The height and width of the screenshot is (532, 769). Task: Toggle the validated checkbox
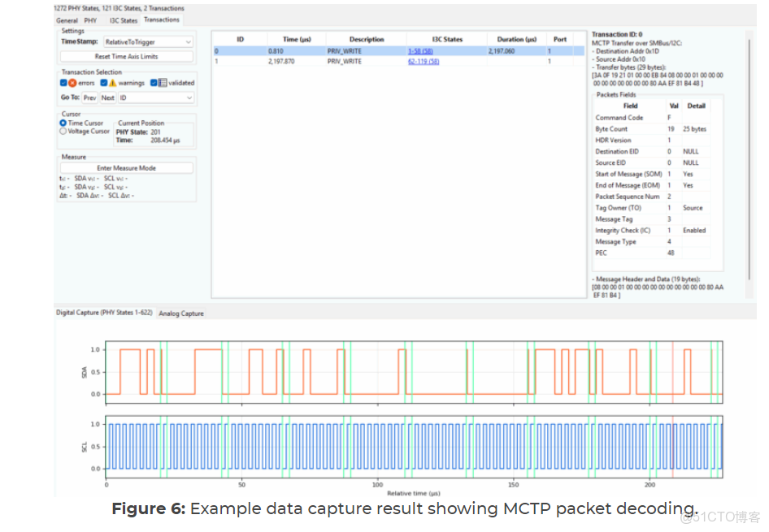point(154,83)
